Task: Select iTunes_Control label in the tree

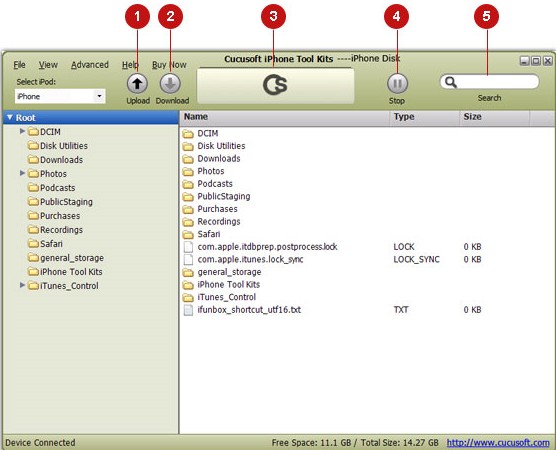Action: [69, 286]
